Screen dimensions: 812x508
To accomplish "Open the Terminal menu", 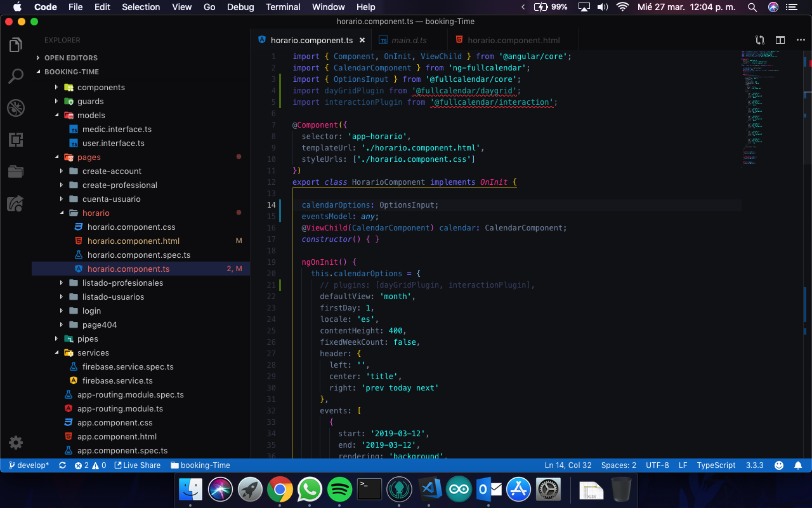I will click(283, 7).
